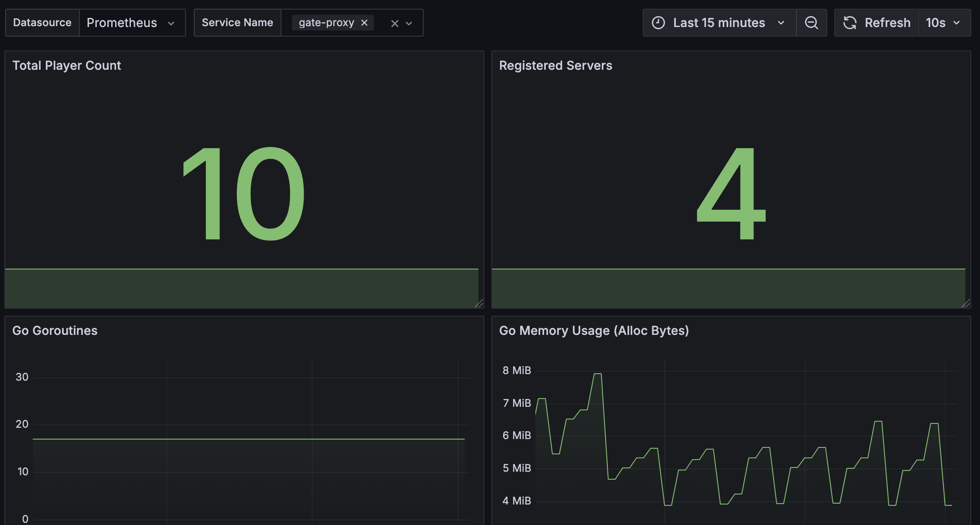Click the green area under the player count sparkline
Screen dimensions: 980x525
click(x=240, y=288)
